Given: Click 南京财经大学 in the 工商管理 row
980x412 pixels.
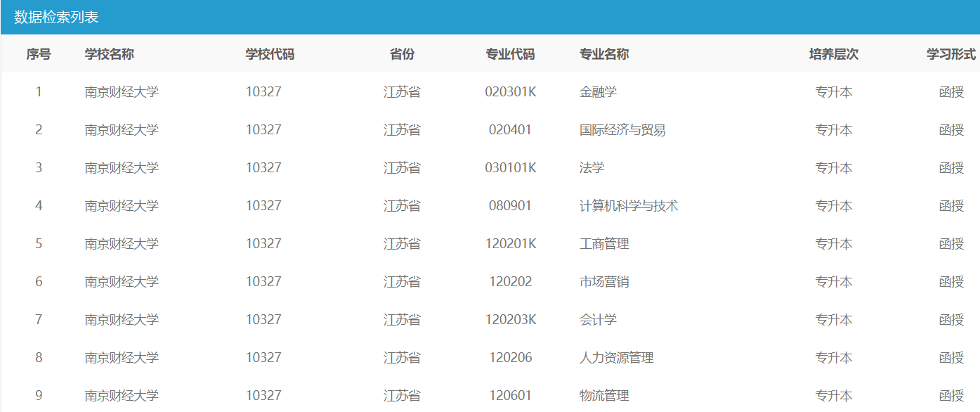Looking at the screenshot, I should point(122,244).
